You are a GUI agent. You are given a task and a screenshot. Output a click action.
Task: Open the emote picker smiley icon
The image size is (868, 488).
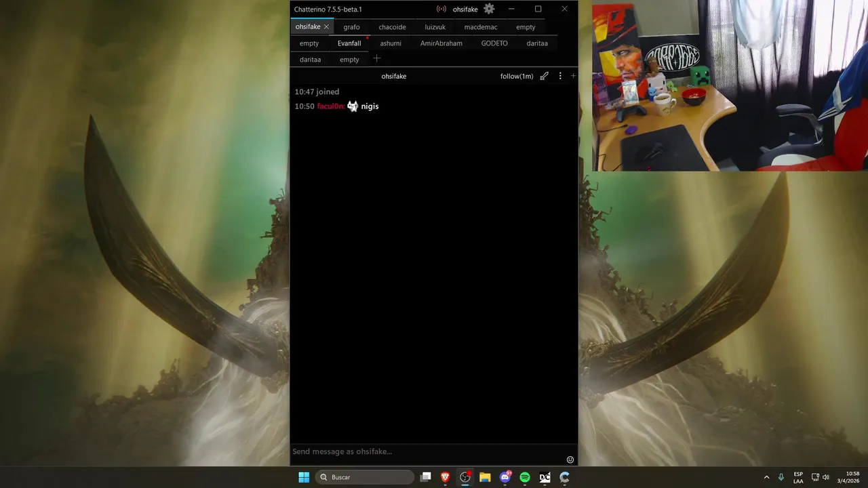[x=570, y=460]
